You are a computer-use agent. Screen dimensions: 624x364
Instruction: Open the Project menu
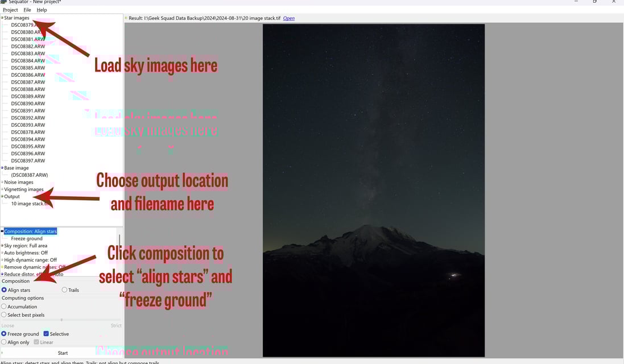10,10
